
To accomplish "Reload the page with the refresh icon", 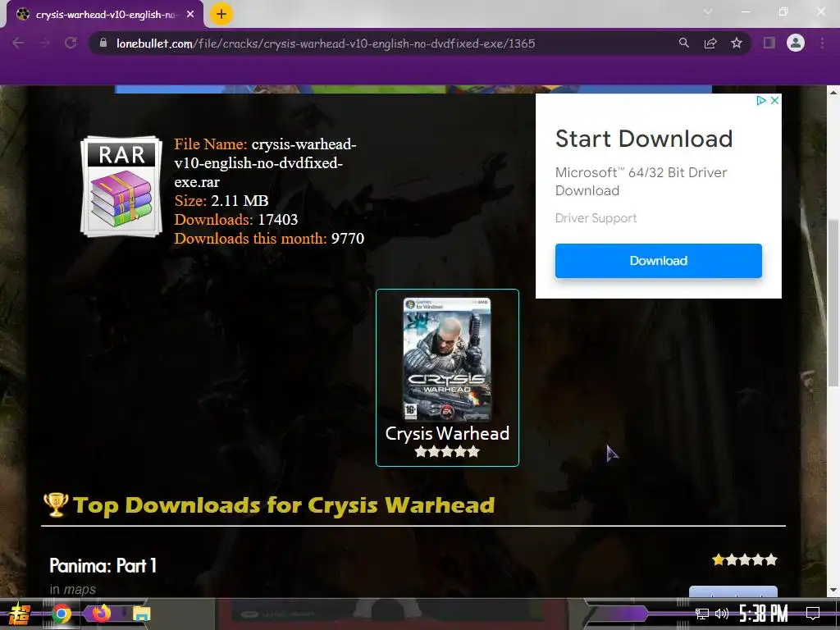I will click(x=71, y=43).
